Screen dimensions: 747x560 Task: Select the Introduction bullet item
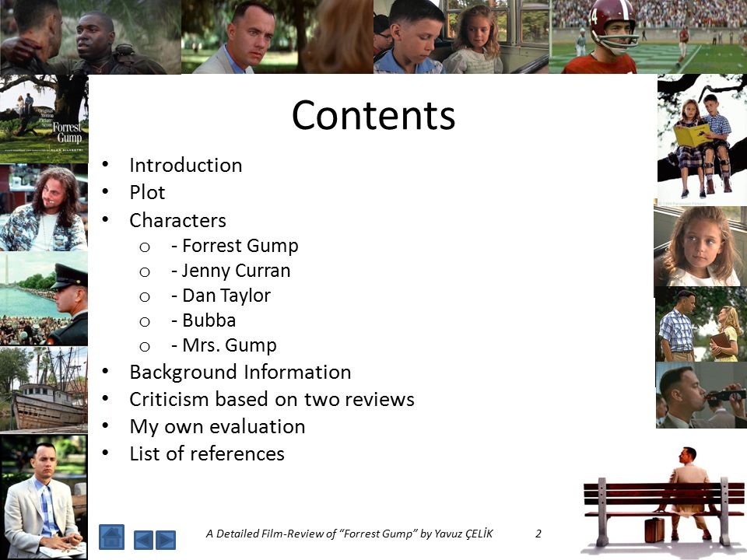(x=186, y=165)
